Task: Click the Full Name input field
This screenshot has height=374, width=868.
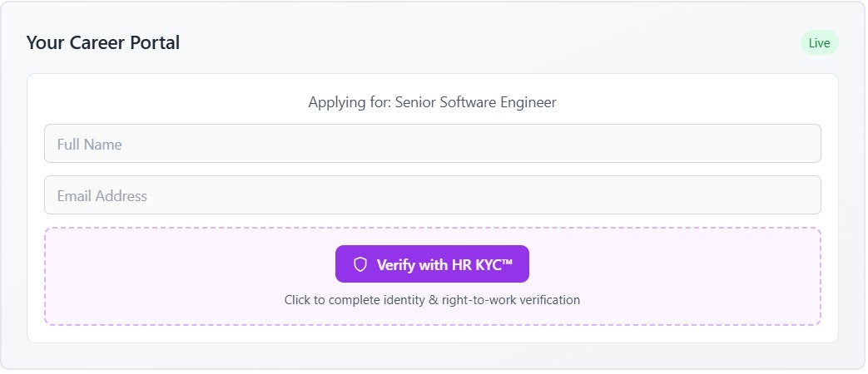Action: point(432,144)
